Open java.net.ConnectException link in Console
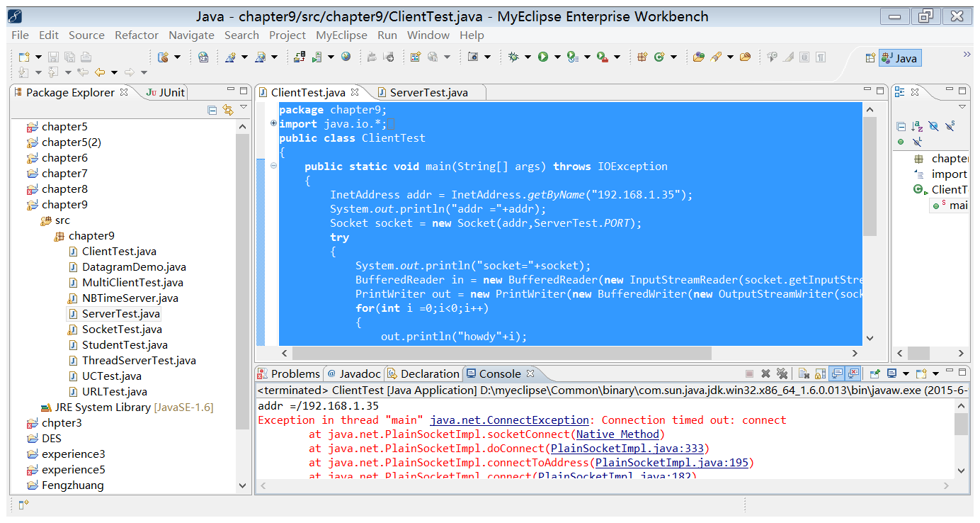Image resolution: width=980 pixels, height=523 pixels. [x=509, y=420]
